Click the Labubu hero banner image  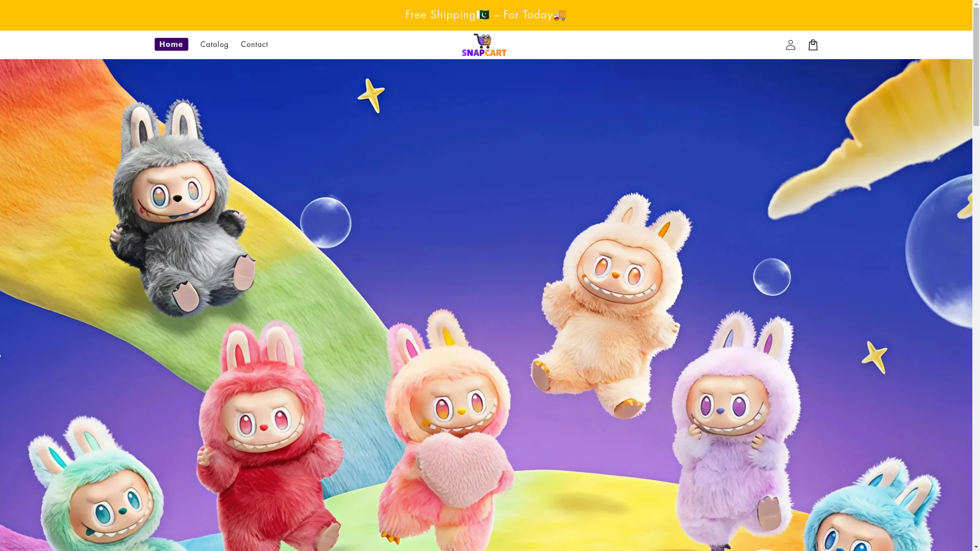click(486, 305)
